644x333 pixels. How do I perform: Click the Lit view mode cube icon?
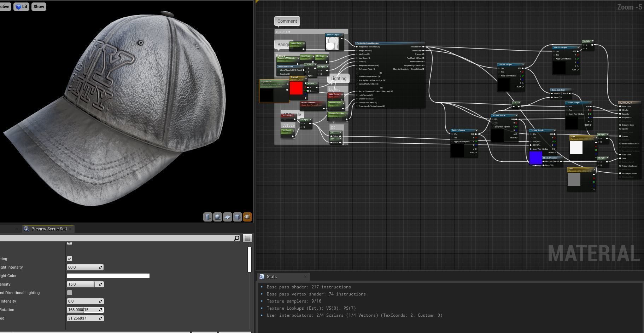[18, 7]
